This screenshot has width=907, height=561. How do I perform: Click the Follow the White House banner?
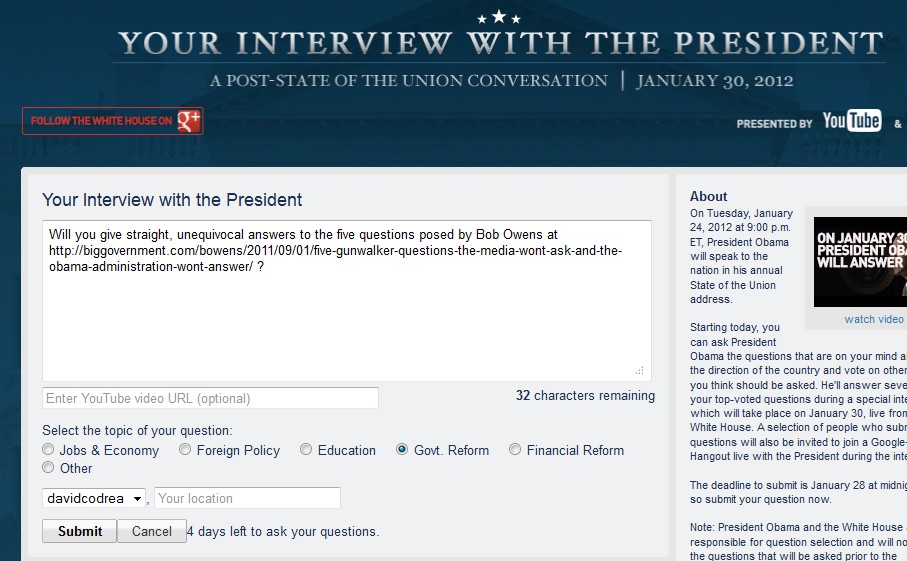click(112, 121)
